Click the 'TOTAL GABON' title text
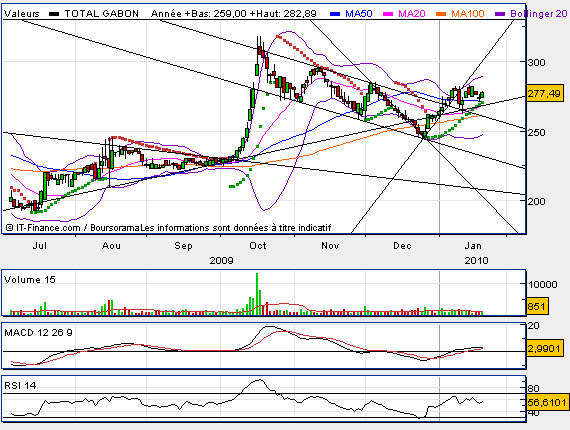Image resolution: width=570 pixels, height=430 pixels. [102, 14]
